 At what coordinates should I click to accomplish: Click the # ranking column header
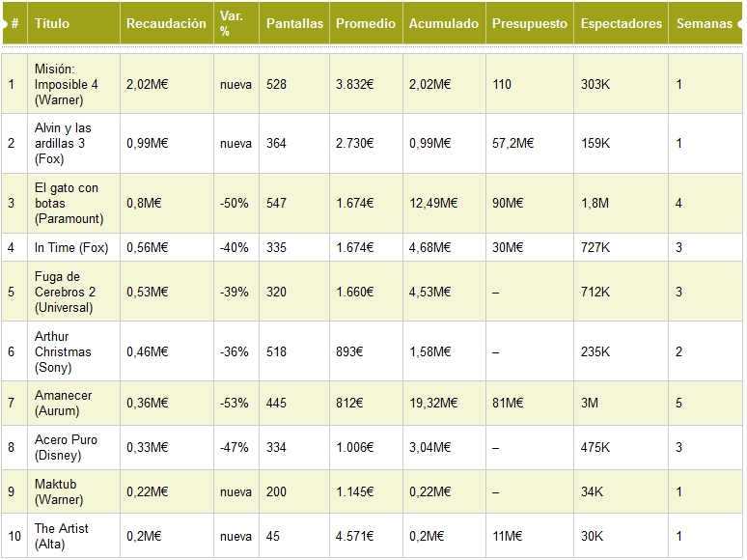point(14,23)
